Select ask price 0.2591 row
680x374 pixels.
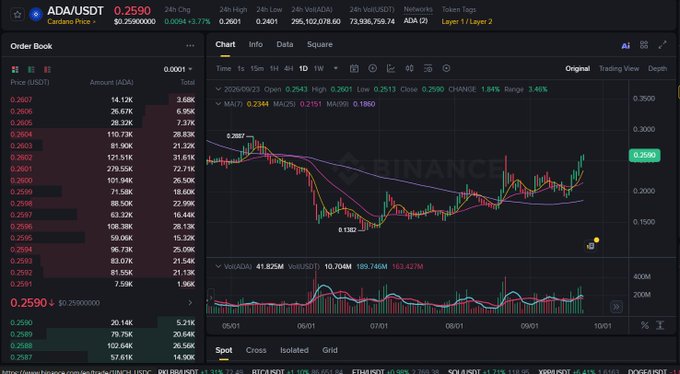pos(103,284)
